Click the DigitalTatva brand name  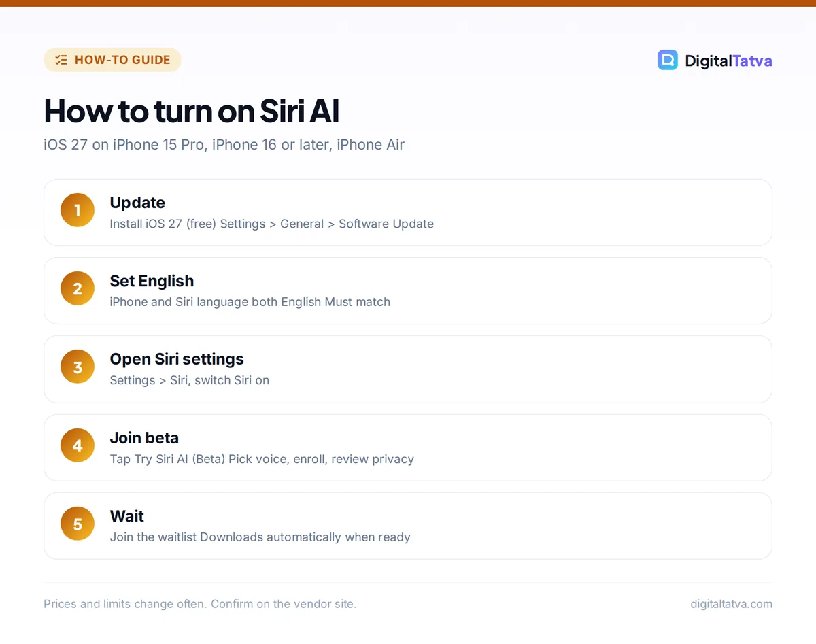pos(728,61)
